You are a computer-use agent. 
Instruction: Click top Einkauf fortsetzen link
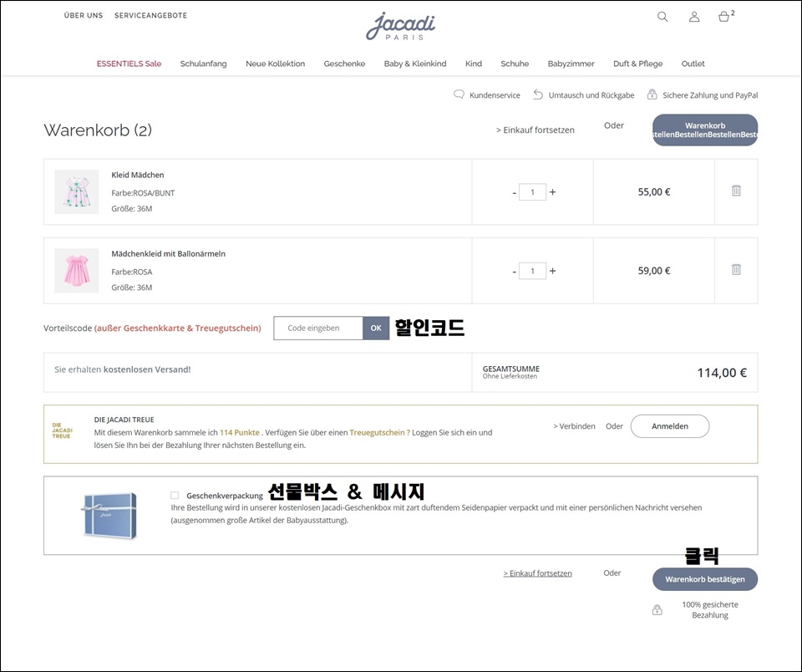click(x=535, y=130)
